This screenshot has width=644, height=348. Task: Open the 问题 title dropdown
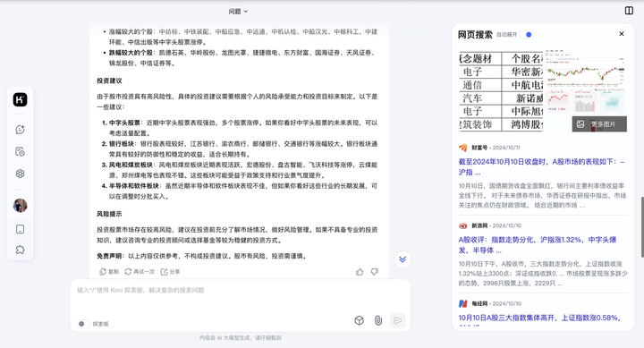(238, 12)
